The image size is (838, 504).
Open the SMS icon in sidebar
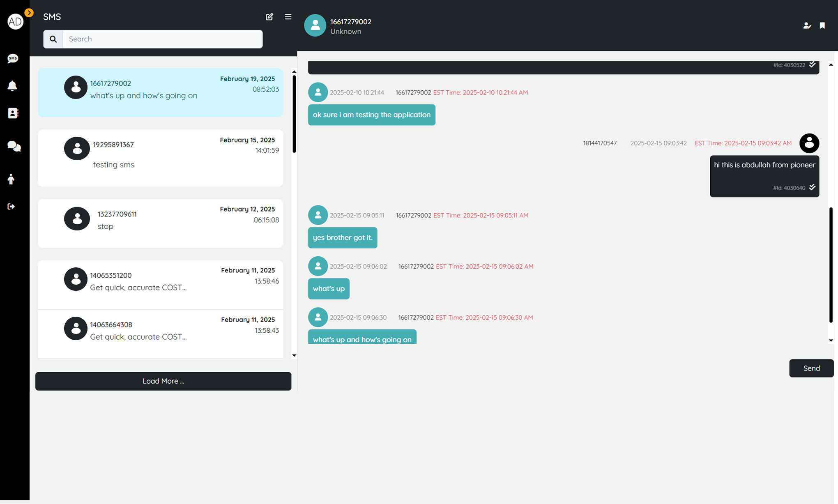13,58
